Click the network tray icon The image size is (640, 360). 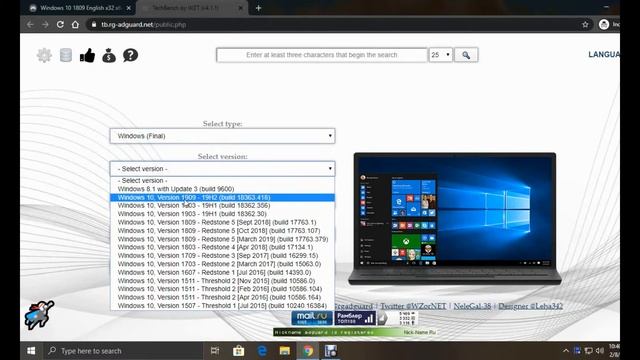(x=588, y=351)
